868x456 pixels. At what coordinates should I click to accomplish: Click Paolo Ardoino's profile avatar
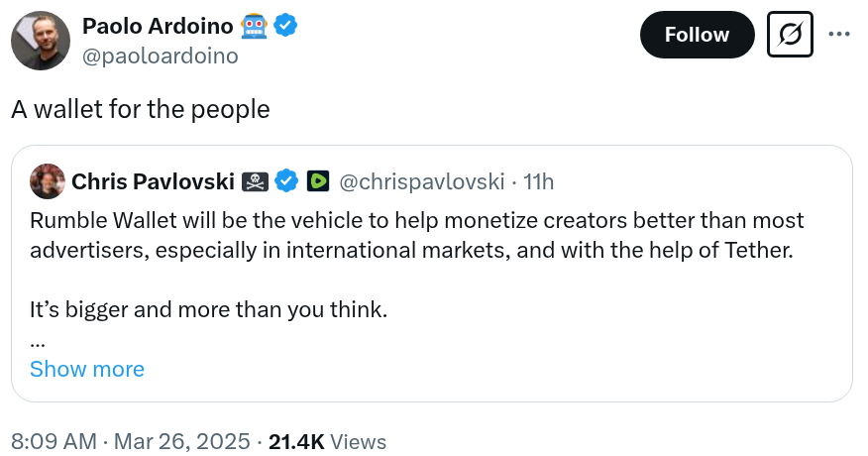[x=40, y=42]
